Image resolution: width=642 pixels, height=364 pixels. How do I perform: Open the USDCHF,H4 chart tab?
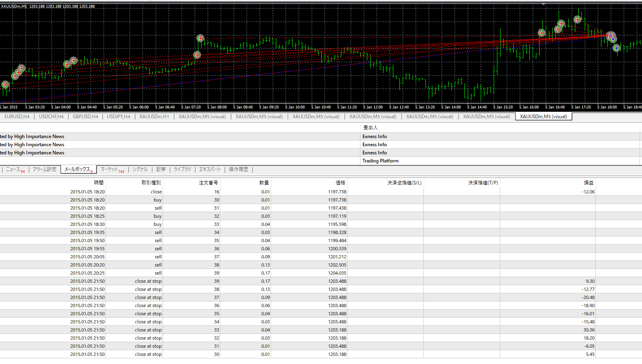[x=51, y=117]
